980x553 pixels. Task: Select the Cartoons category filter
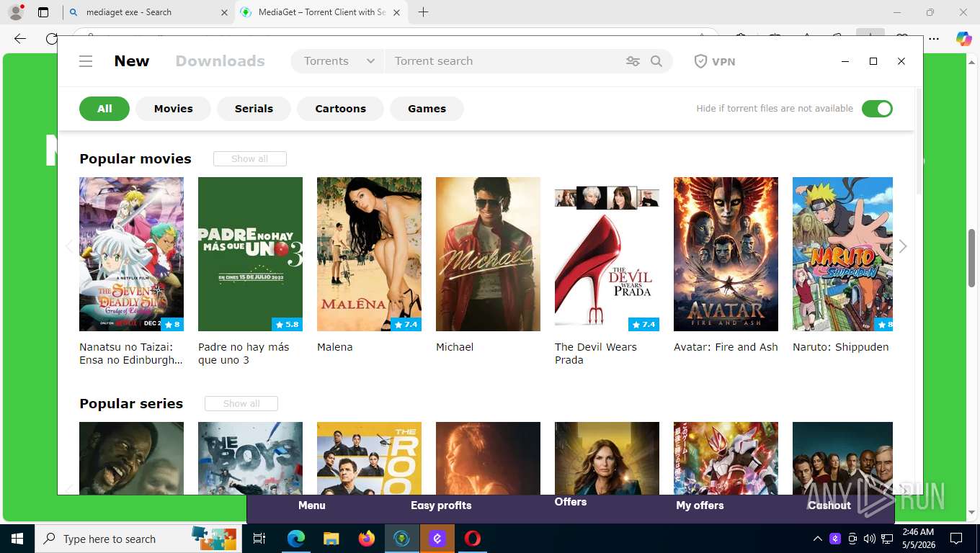coord(341,109)
